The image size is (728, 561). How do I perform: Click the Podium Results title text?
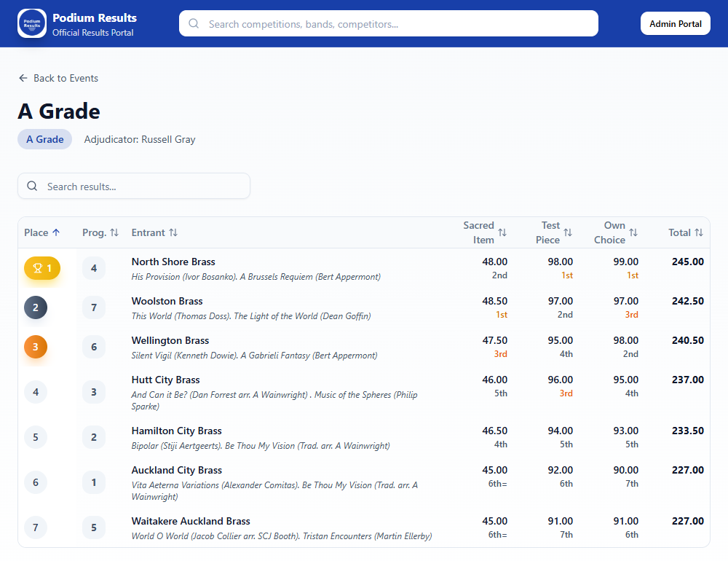tap(94, 17)
